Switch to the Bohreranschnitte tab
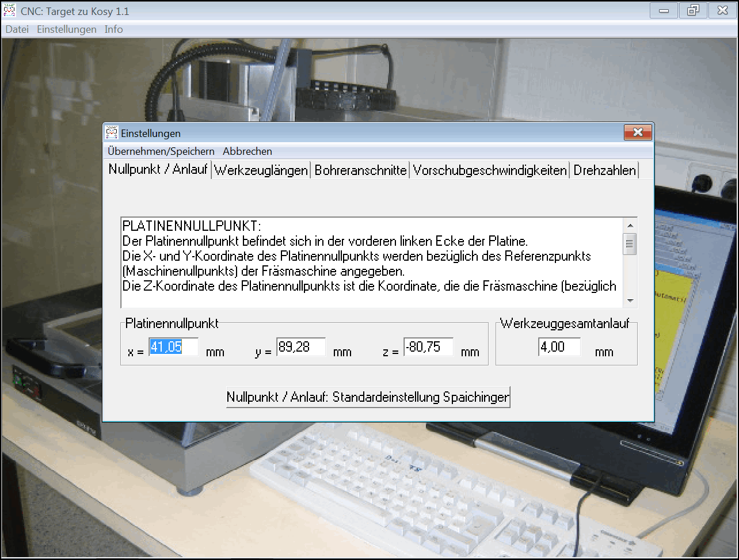The image size is (739, 560). (x=361, y=170)
